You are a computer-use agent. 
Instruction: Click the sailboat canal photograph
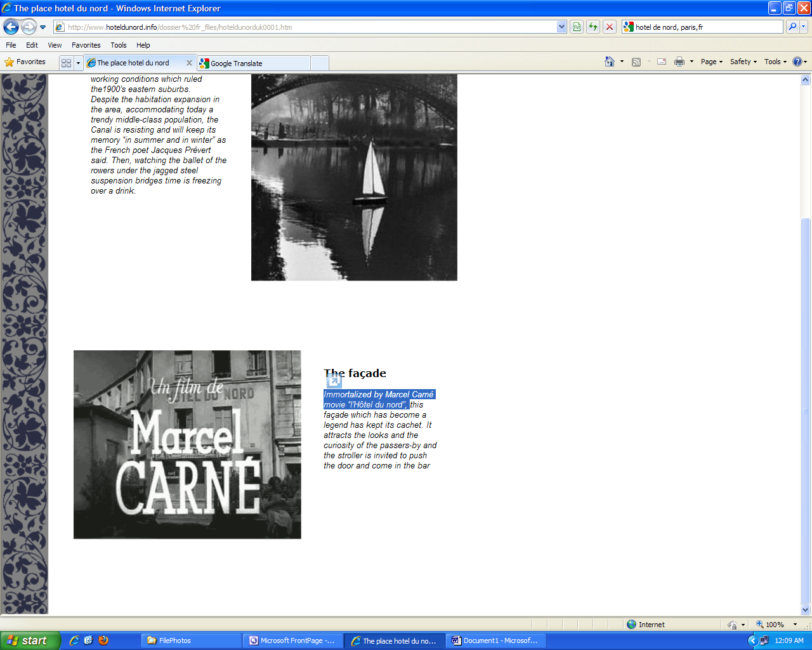click(x=354, y=177)
